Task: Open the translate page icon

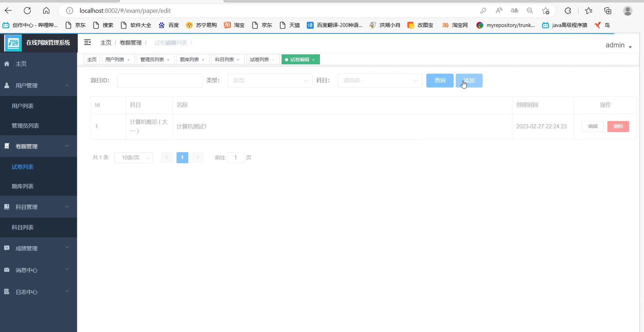Action: tap(514, 11)
